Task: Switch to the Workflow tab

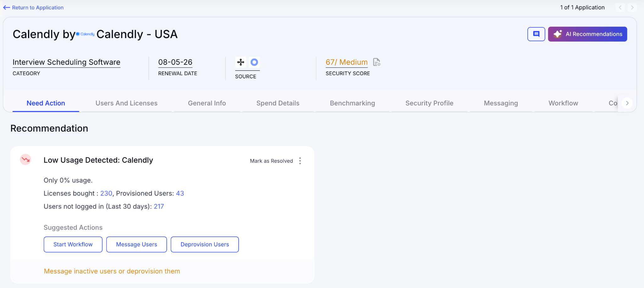Action: point(563,103)
